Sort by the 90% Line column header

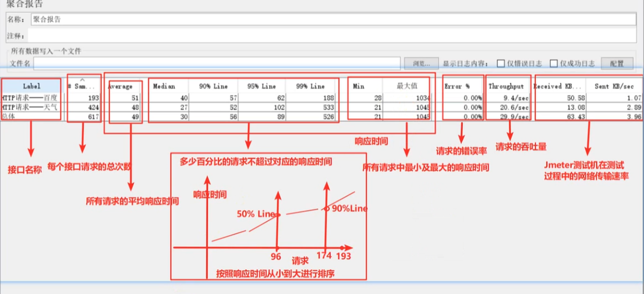click(213, 87)
